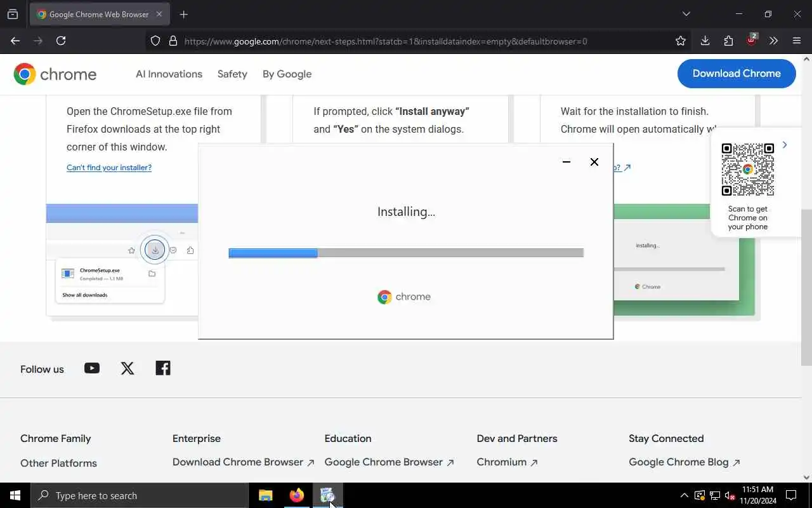The width and height of the screenshot is (812, 508).
Task: Open the Chromium link
Action: pyautogui.click(x=507, y=462)
